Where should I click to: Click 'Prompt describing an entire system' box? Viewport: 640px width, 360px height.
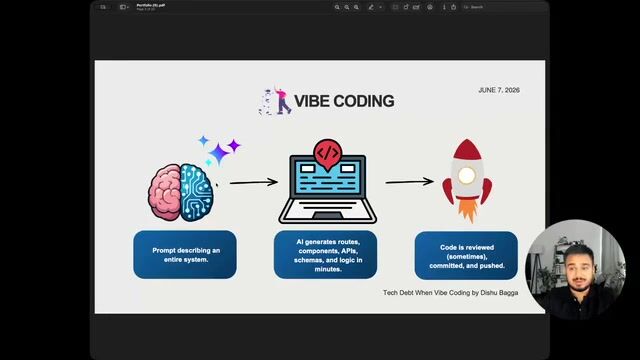185,255
